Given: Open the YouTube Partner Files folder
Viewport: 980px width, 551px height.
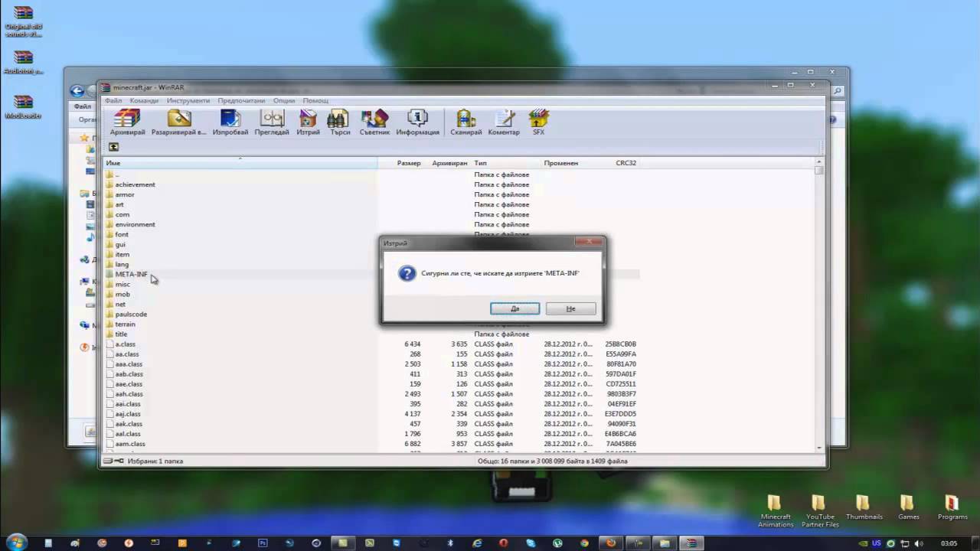Looking at the screenshot, I should pos(820,511).
